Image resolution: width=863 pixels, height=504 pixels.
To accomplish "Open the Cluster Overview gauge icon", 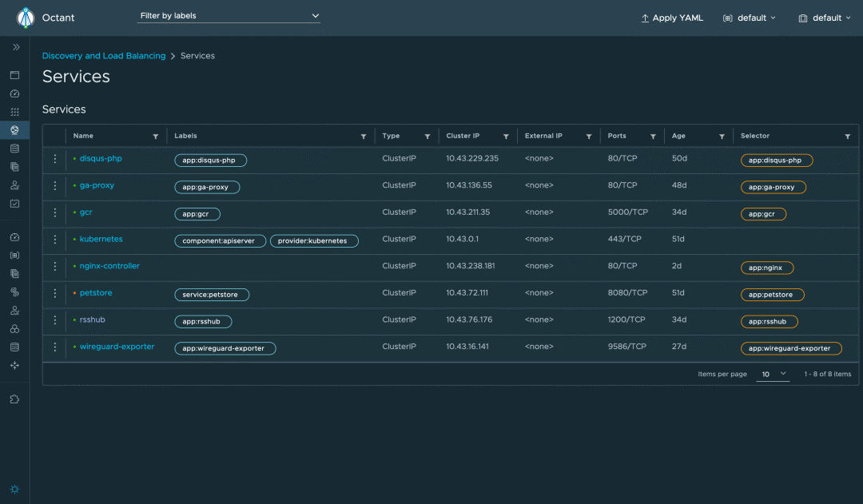I will pos(15,237).
